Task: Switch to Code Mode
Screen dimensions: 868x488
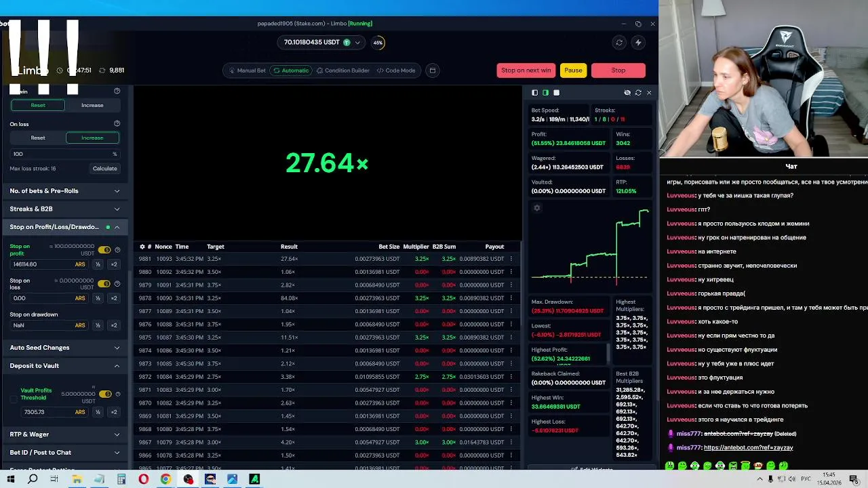Action: tap(396, 70)
